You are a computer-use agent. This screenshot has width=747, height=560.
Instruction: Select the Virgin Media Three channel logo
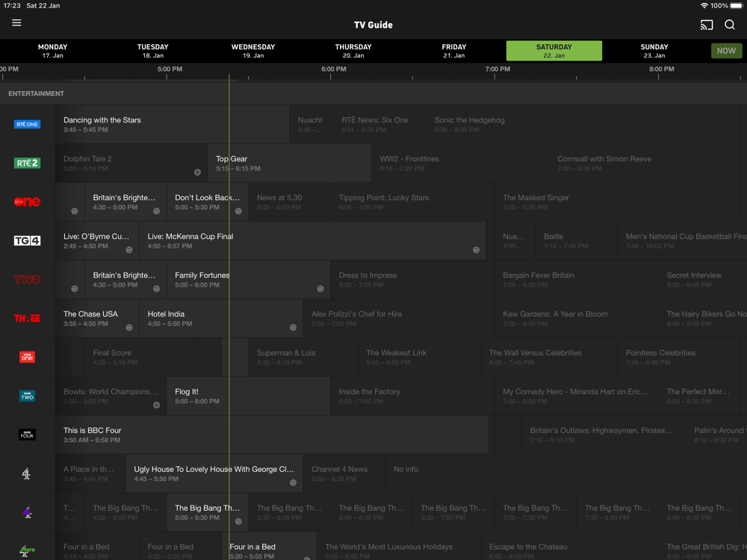27,318
